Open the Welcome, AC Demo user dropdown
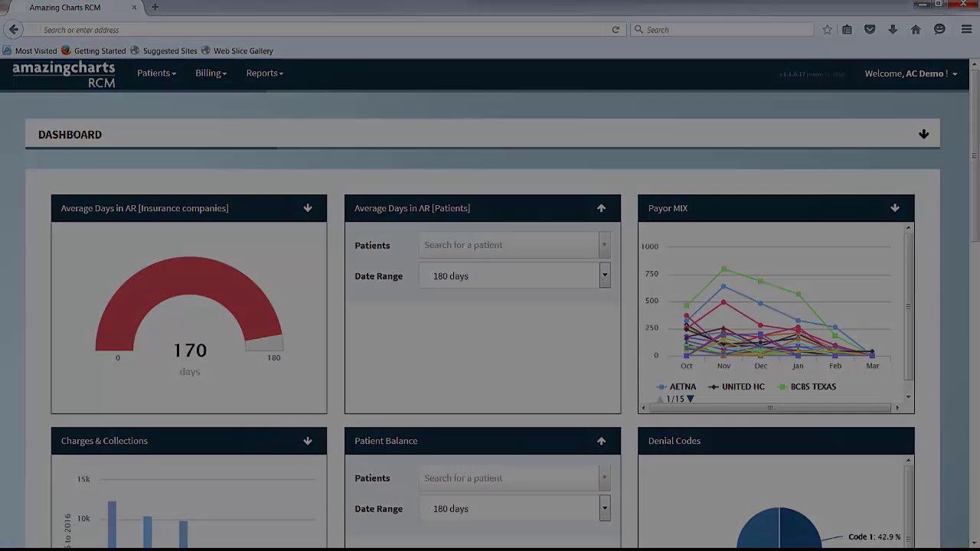Screen dimensions: 980x551 911,73
